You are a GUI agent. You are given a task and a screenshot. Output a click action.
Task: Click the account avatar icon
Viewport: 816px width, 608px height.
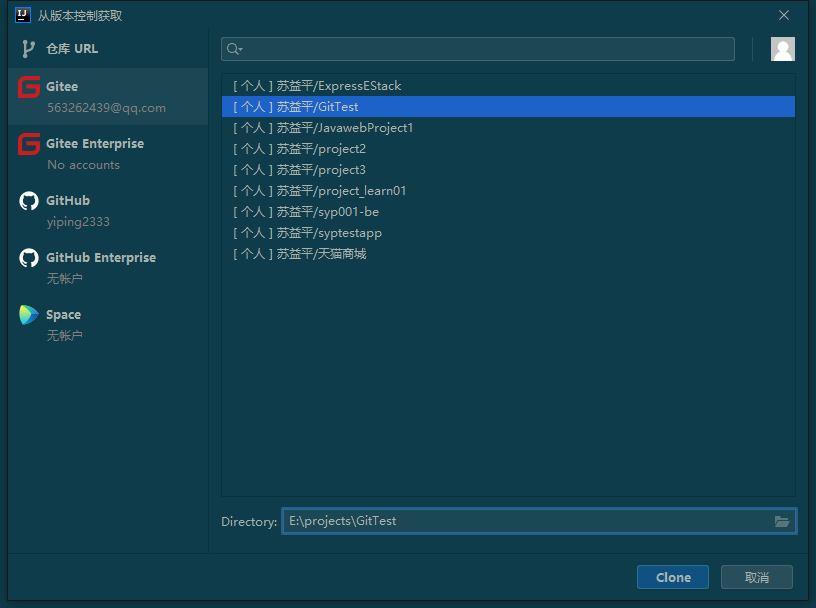click(782, 49)
